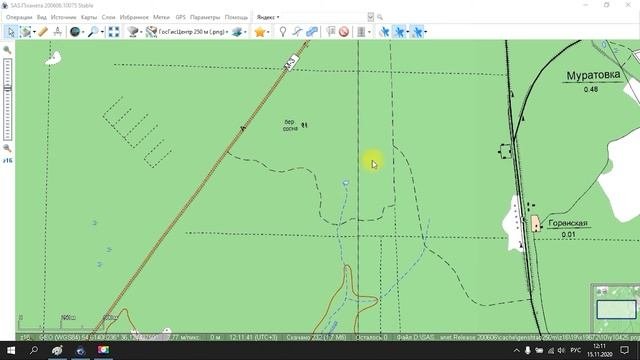Viewport: 640px width, 360px height.
Task: Click the minimap overview thumbnail
Action: (616, 308)
